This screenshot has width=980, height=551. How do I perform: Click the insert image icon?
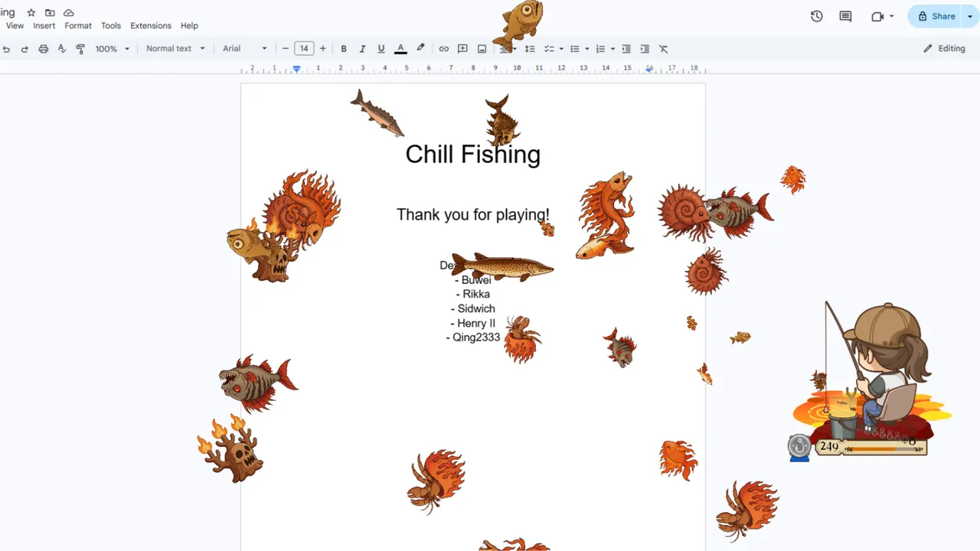click(x=482, y=48)
